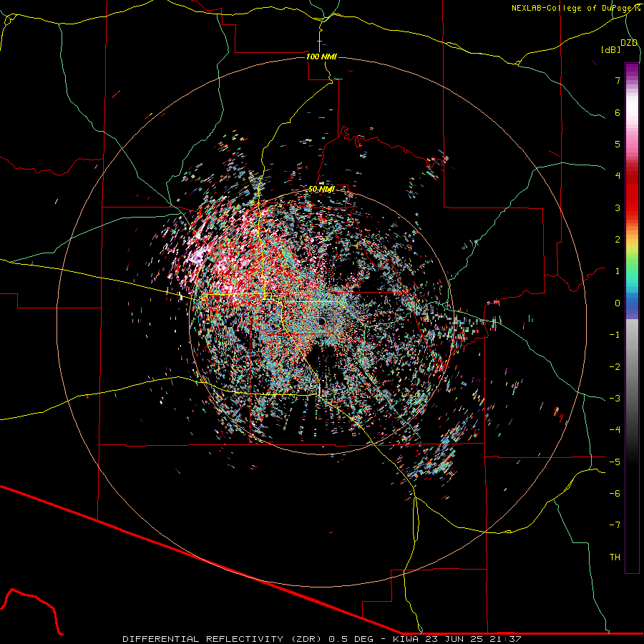Viewport: 644px width, 644px height.
Task: Click the -4 value on the scale
Action: 615,430
